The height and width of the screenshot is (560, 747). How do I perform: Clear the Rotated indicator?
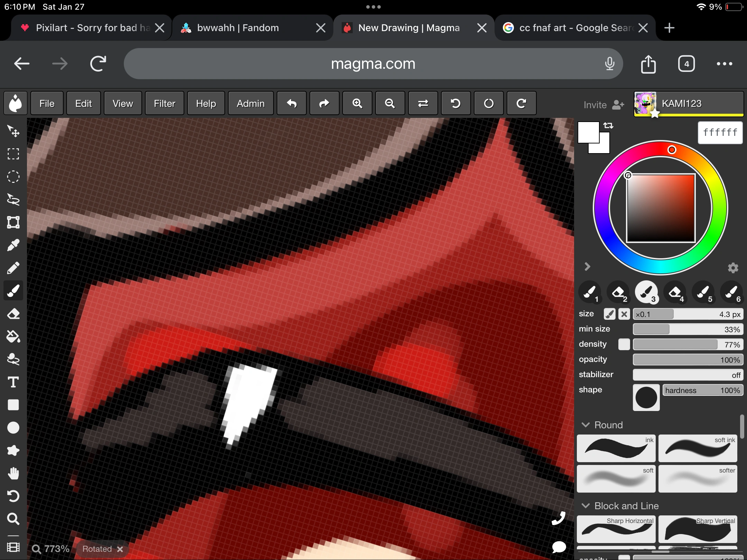[120, 549]
